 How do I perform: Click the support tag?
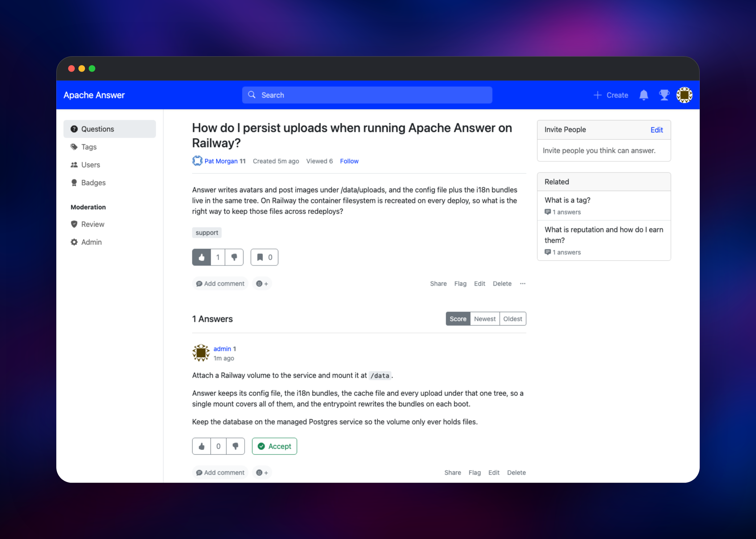[207, 233]
